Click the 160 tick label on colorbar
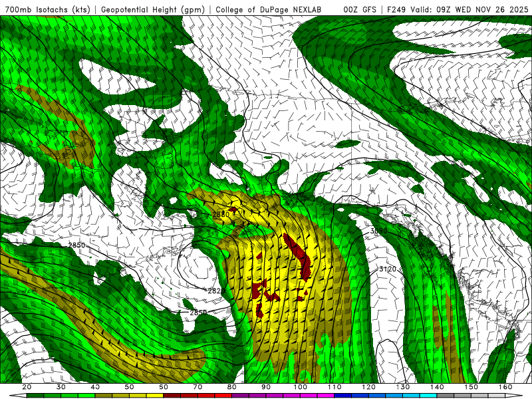532x399 pixels. click(x=505, y=387)
